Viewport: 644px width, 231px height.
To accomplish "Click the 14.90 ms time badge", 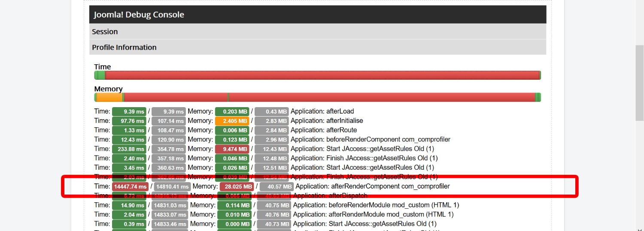I will (x=129, y=206).
